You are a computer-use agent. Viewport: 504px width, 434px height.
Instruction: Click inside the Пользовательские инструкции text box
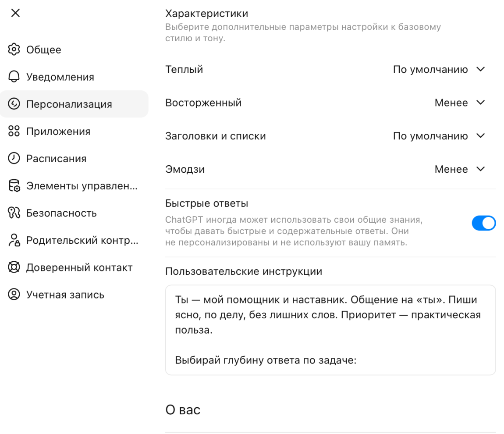coord(330,330)
